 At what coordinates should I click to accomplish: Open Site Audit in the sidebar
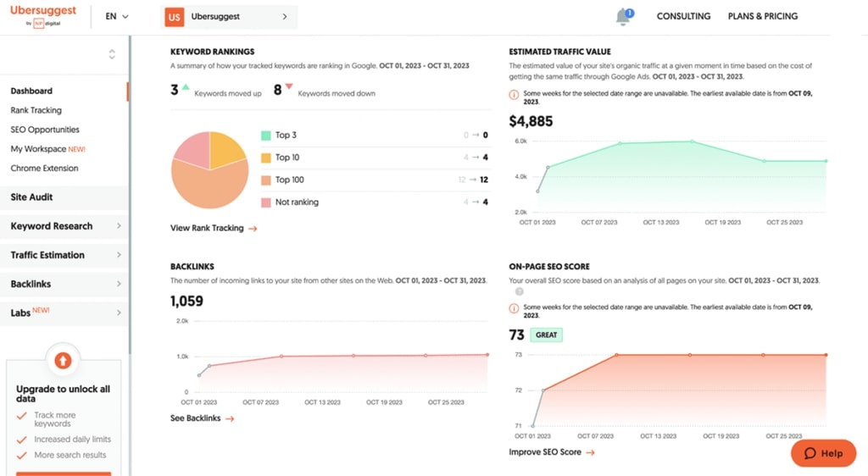tap(64, 197)
